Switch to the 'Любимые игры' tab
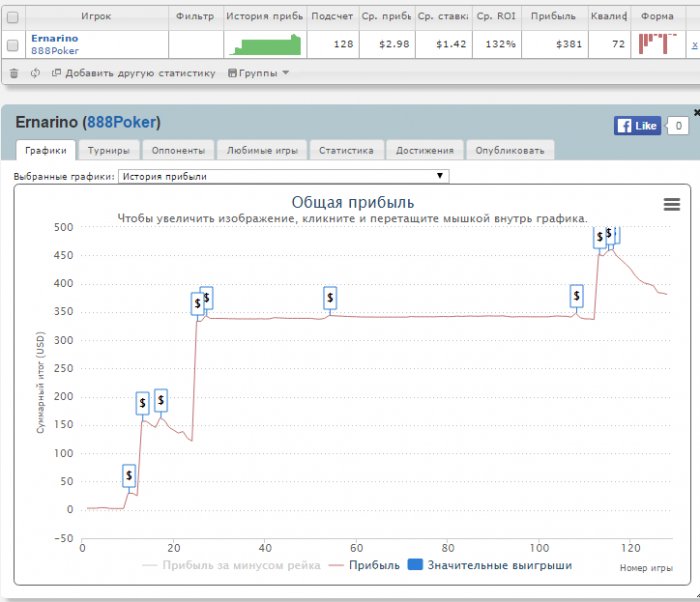This screenshot has width=700, height=602. [x=262, y=150]
